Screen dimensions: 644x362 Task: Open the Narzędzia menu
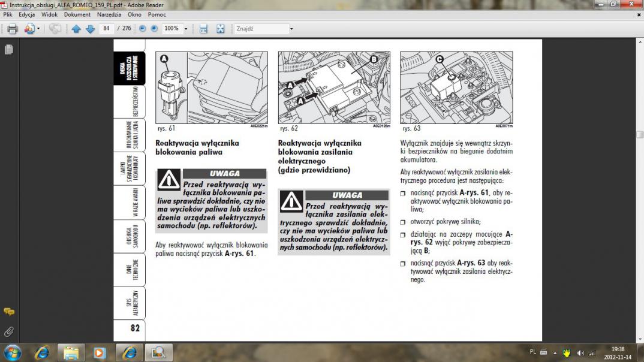[109, 14]
